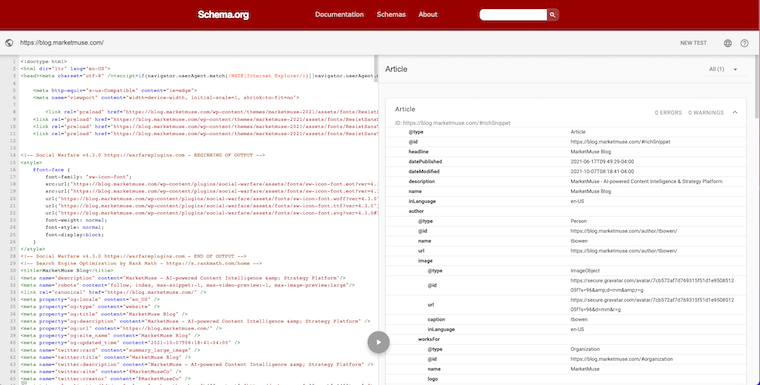Click the blog.marketmuse.com URL field

point(62,43)
